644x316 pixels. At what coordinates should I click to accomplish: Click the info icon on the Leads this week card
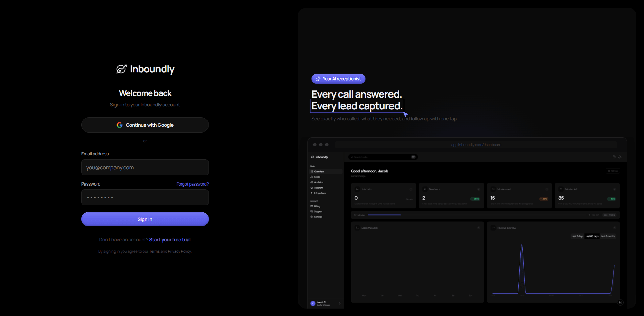tap(479, 228)
